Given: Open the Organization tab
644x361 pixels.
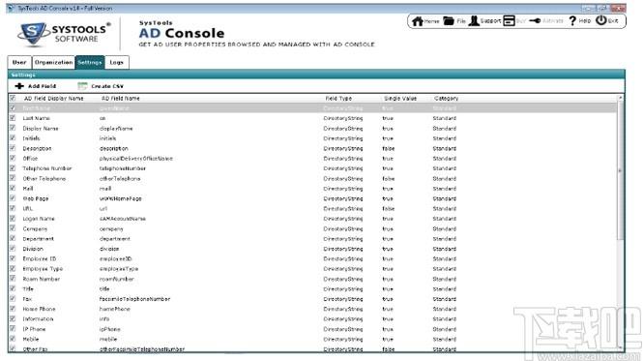Looking at the screenshot, I should [53, 63].
